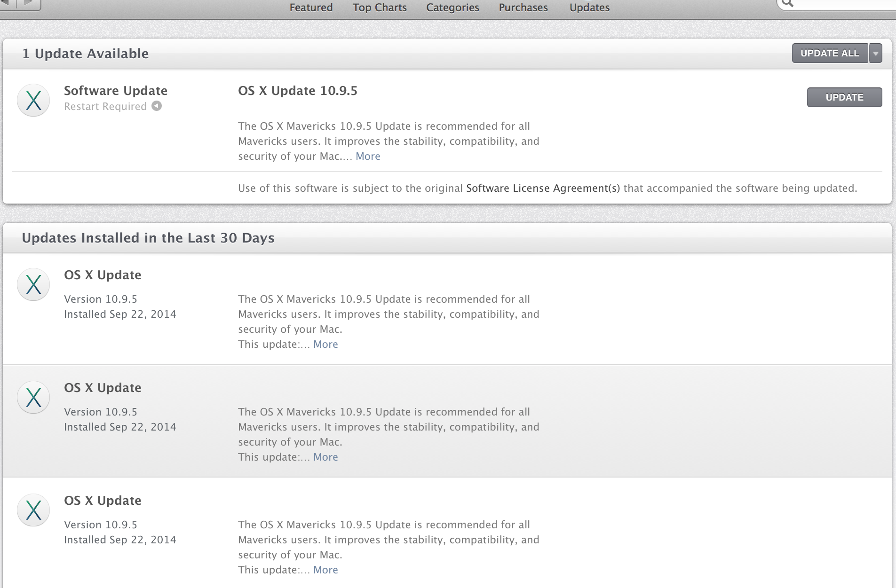Click 'Version 10.9.5' in third installed row
Image resolution: width=896 pixels, height=588 pixels.
point(101,525)
